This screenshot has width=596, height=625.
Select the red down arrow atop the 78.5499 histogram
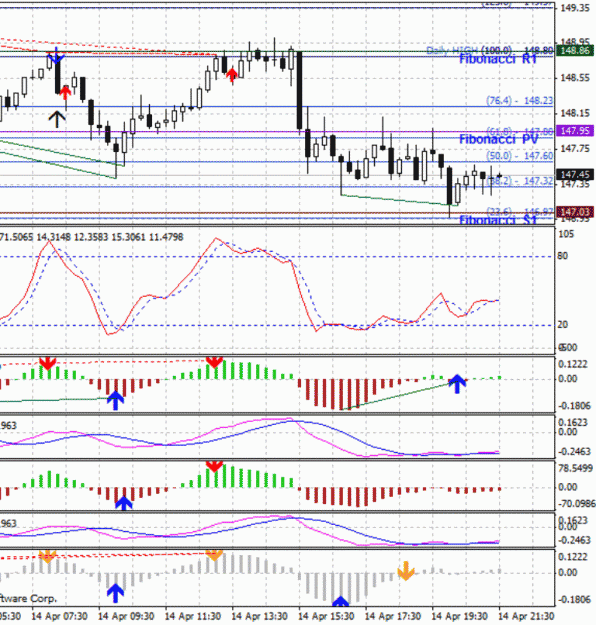pyautogui.click(x=214, y=466)
